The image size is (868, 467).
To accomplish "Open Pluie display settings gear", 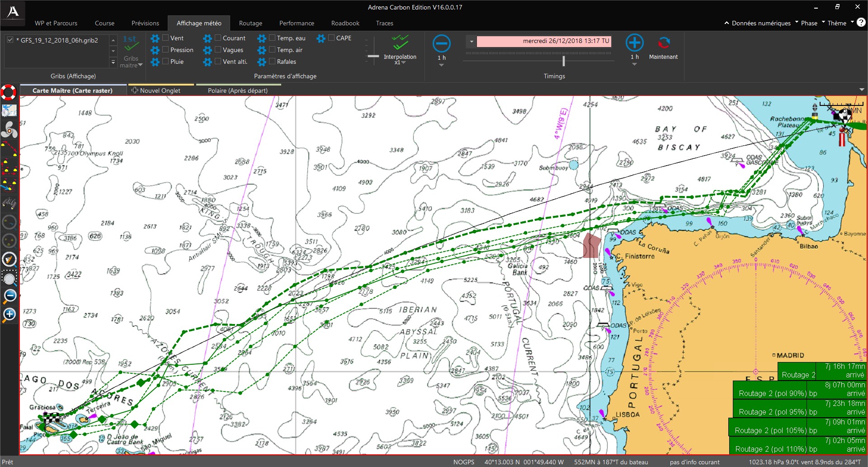I will click(155, 62).
